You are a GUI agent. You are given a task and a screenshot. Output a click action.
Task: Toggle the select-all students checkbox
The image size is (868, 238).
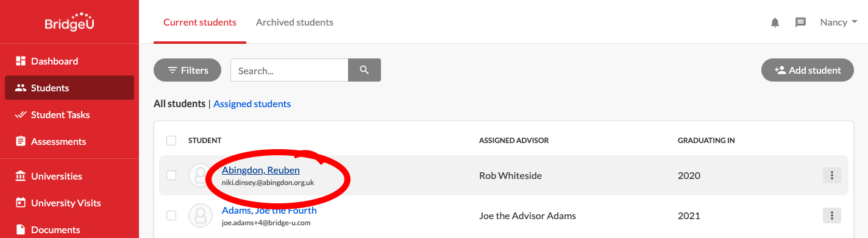171,141
